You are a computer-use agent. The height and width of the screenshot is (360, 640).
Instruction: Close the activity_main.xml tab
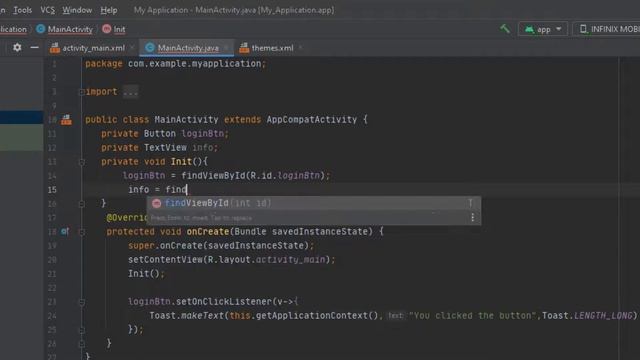point(132,48)
